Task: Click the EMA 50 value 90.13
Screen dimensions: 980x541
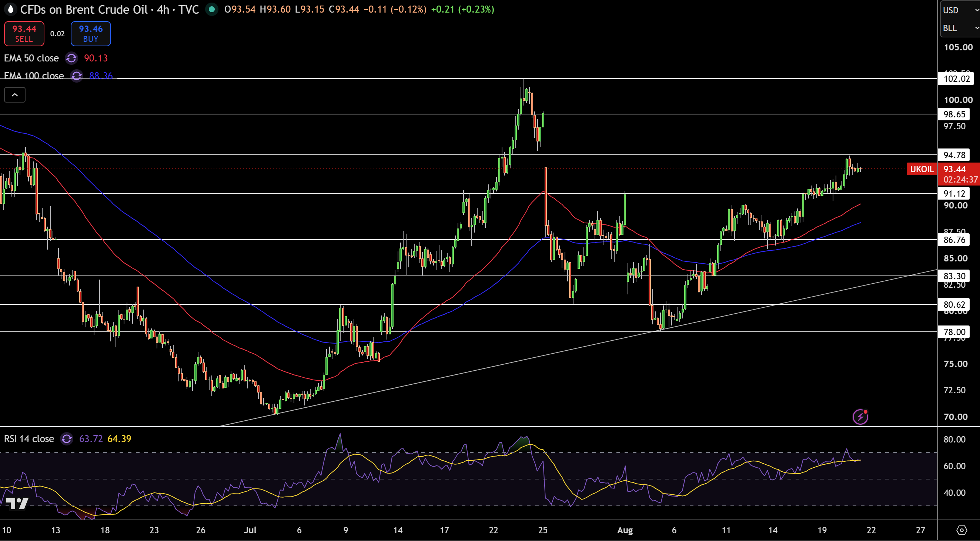Action: coord(96,58)
